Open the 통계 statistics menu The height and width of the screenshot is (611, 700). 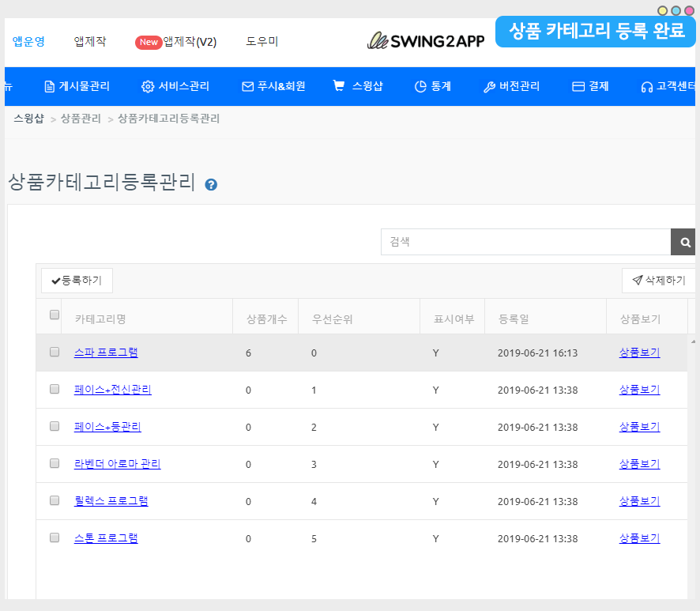[x=432, y=87]
